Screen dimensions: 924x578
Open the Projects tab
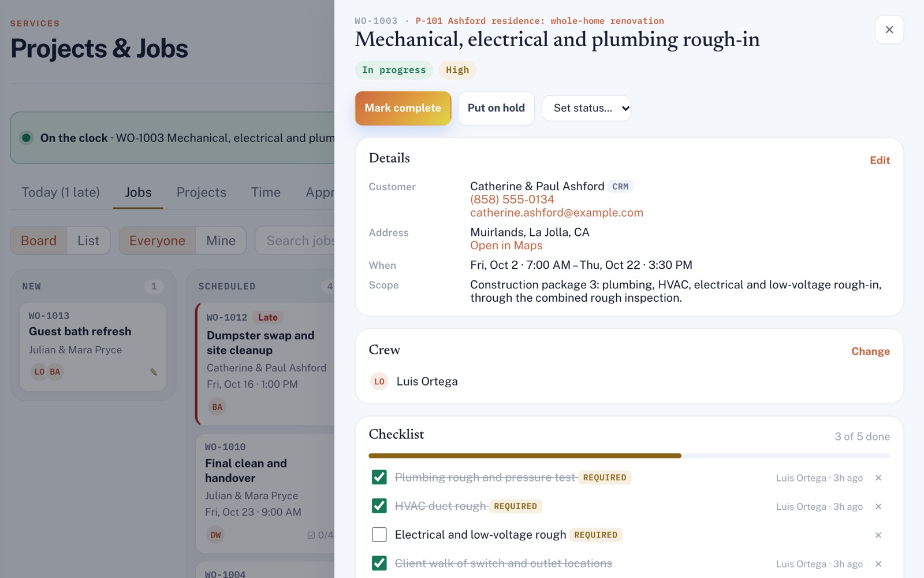201,192
